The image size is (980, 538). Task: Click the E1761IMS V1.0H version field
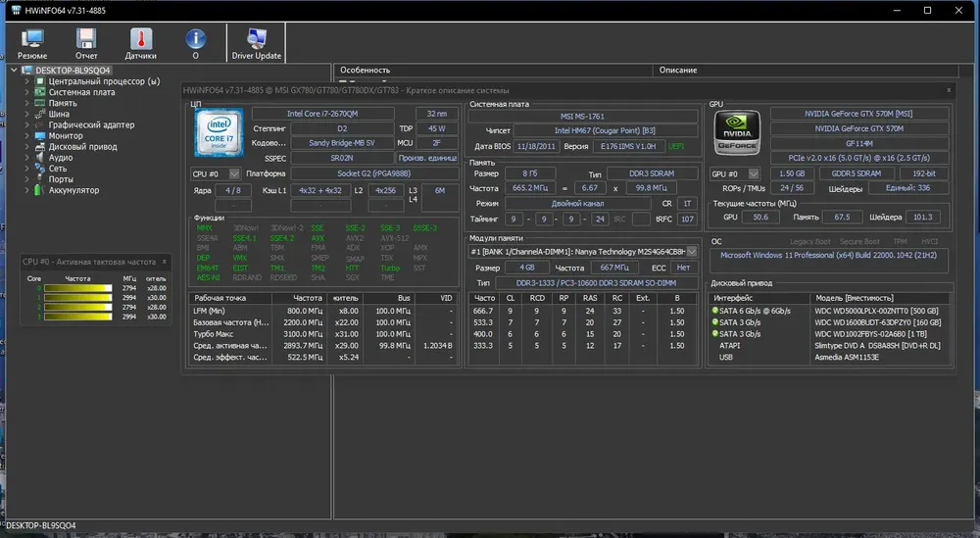[628, 146]
